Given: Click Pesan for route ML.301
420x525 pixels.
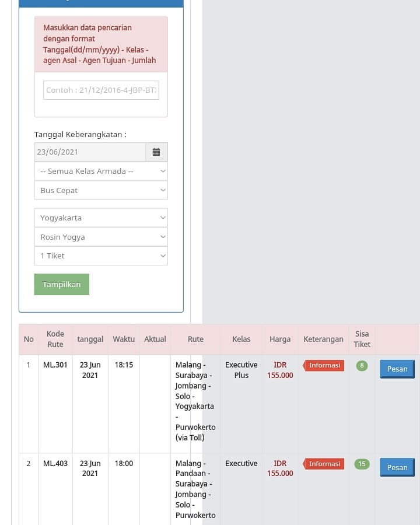Looking at the screenshot, I should 397,369.
